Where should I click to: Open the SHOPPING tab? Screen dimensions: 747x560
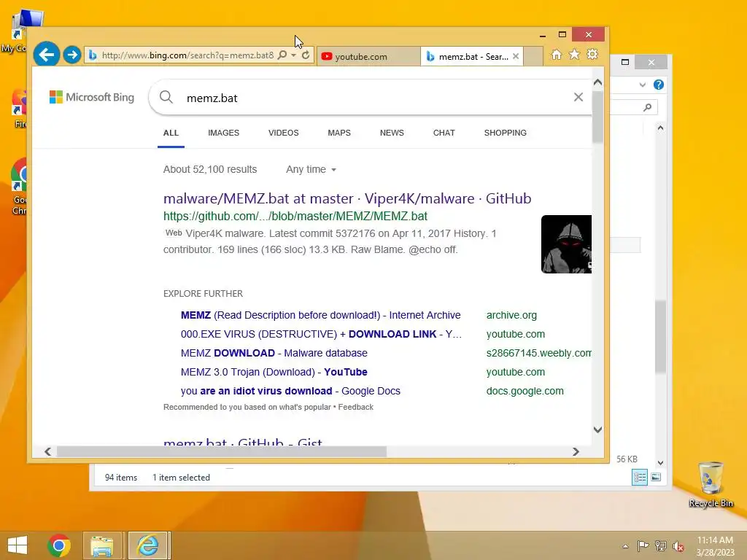[x=506, y=133]
